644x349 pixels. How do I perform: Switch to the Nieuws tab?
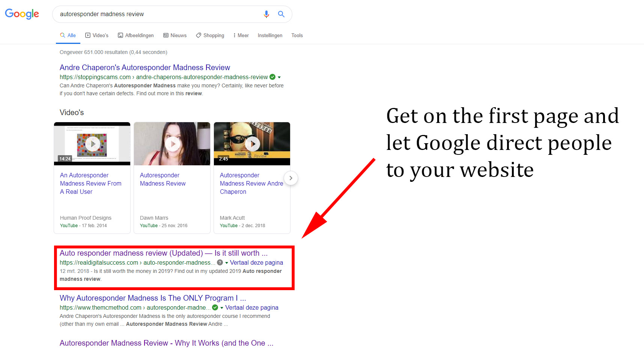(175, 35)
